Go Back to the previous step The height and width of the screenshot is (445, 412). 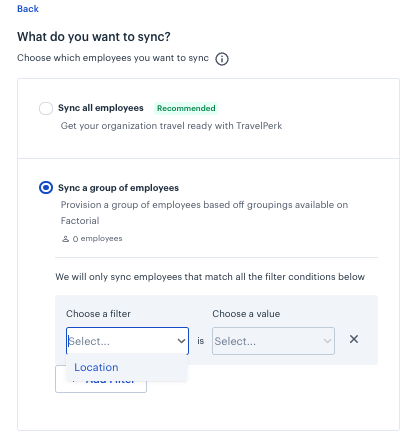tap(28, 9)
